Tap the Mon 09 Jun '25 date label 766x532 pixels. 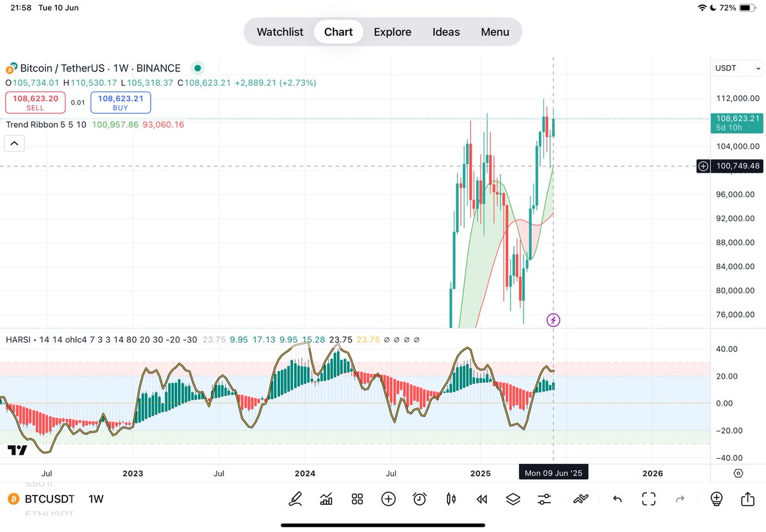553,473
